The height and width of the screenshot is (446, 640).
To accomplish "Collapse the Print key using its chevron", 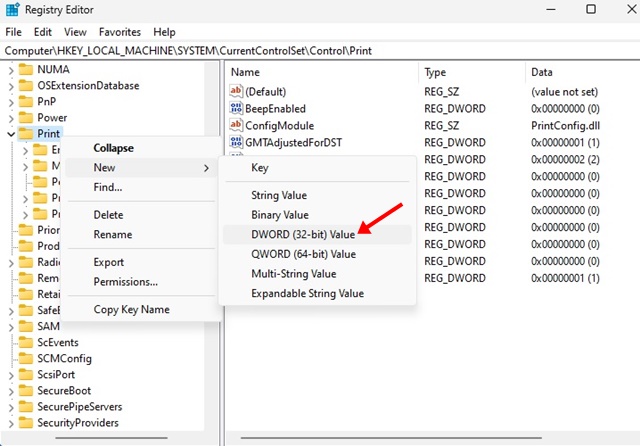I will [11, 134].
